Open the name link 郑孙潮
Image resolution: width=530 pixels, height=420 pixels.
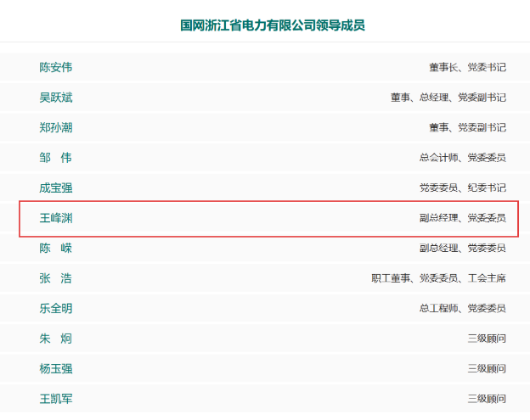[56, 127]
